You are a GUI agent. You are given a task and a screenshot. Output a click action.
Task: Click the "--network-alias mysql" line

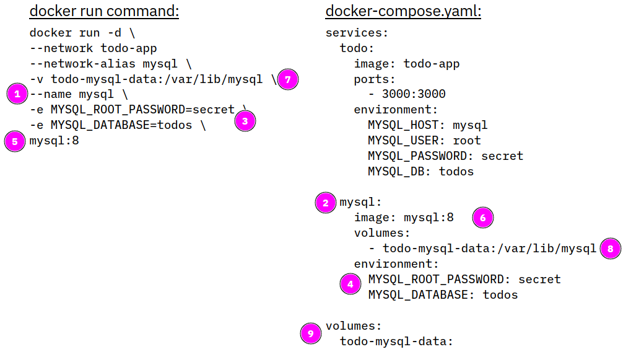(x=110, y=64)
